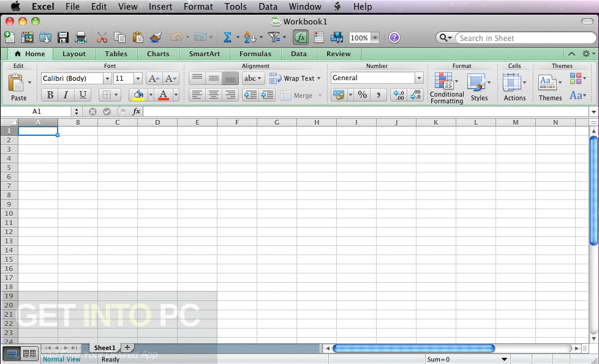Click the New Workbook icon

[x=9, y=37]
